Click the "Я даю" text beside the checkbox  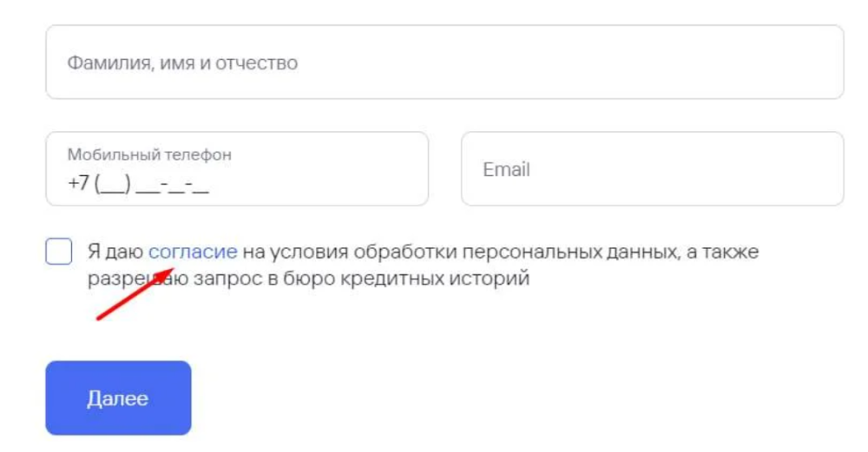pos(115,252)
